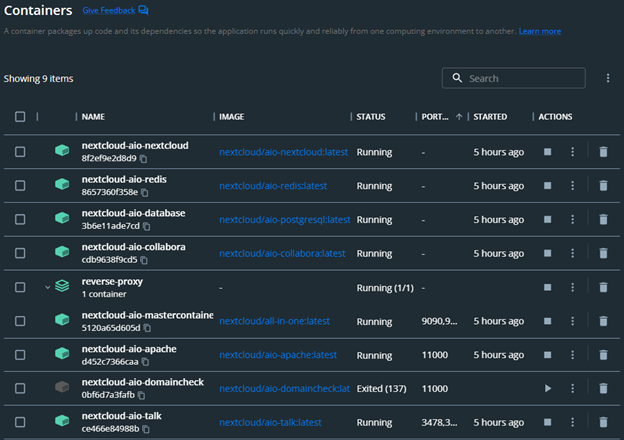Open image nextcloud/aio-nextcloud:latest
The width and height of the screenshot is (624, 440).
coord(283,152)
